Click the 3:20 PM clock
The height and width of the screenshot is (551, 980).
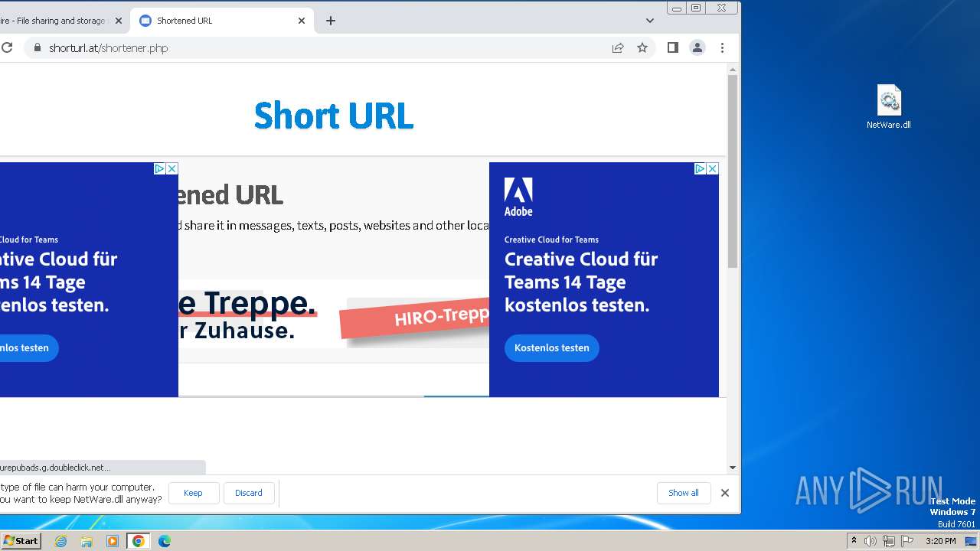(940, 541)
